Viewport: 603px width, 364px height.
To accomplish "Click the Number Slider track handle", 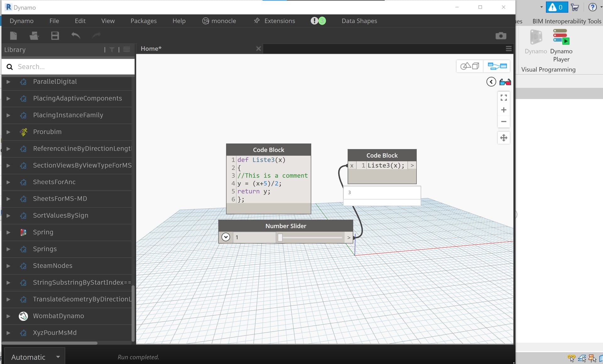I will [x=280, y=238].
